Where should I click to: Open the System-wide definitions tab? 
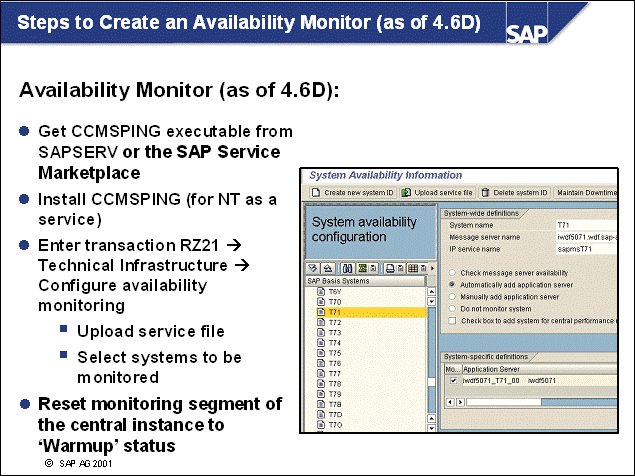[x=485, y=213]
